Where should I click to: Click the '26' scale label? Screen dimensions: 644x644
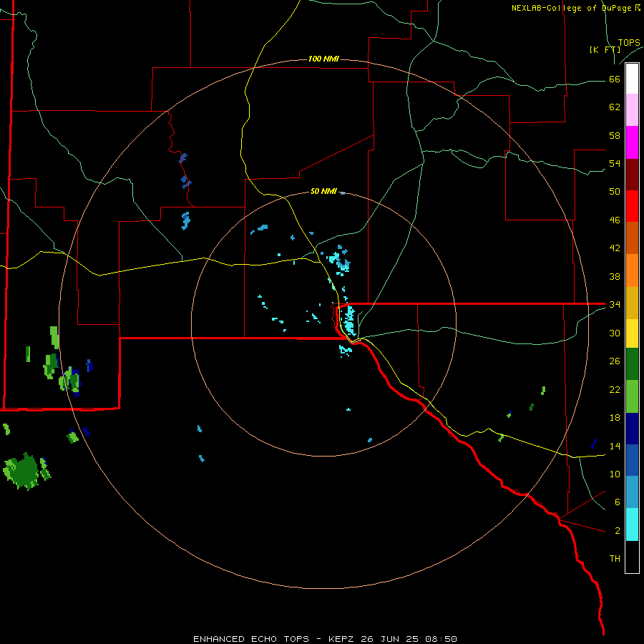pyautogui.click(x=615, y=361)
